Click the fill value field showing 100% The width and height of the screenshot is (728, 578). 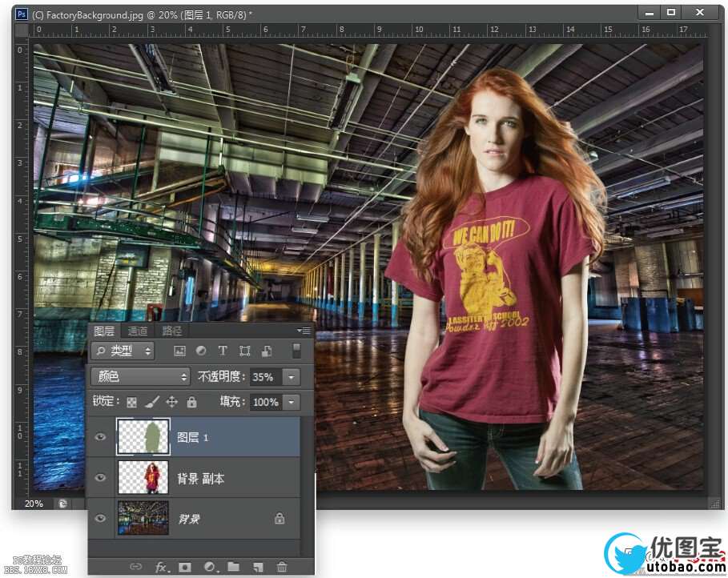(x=266, y=402)
